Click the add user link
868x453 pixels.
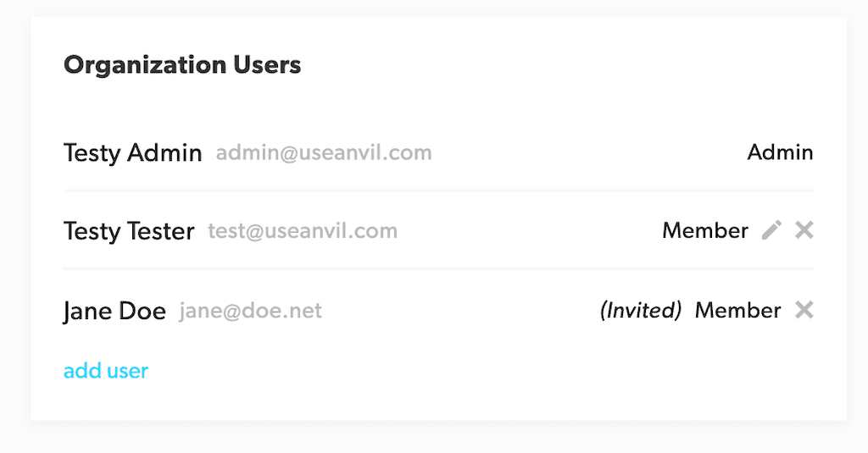pyautogui.click(x=106, y=371)
